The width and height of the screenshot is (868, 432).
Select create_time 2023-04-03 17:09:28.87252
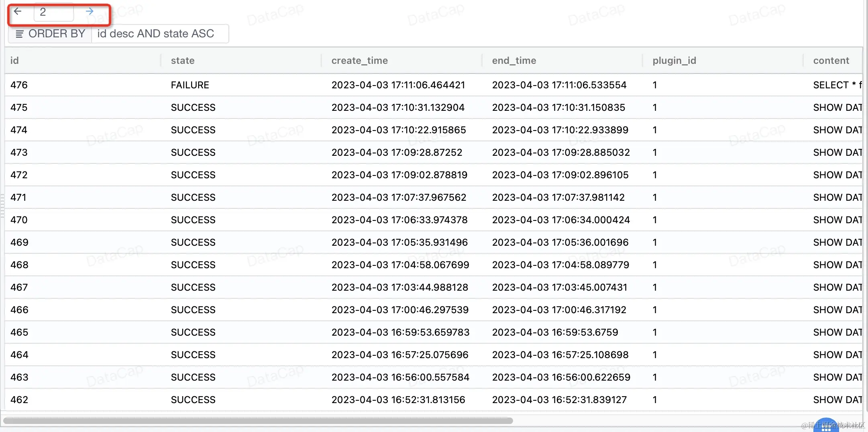(397, 153)
